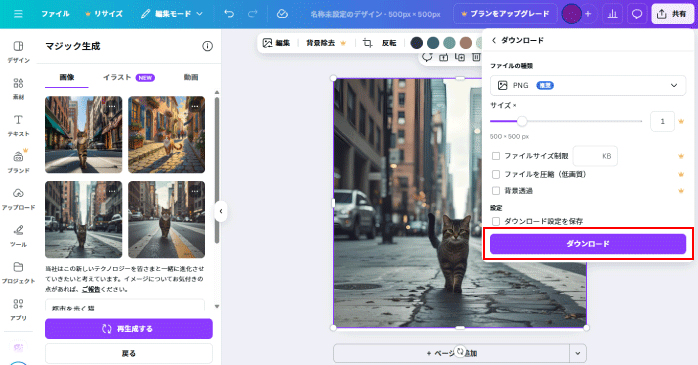Click the size multiplier slider

tap(566, 121)
